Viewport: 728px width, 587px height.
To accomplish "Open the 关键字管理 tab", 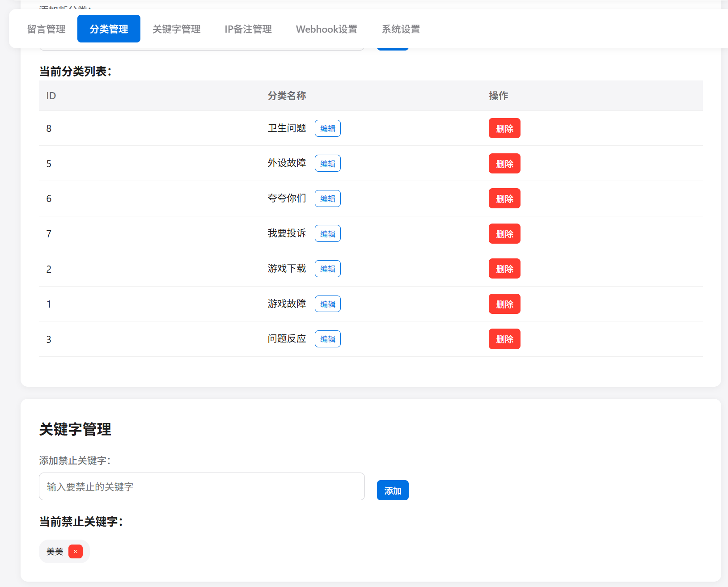I will [176, 29].
